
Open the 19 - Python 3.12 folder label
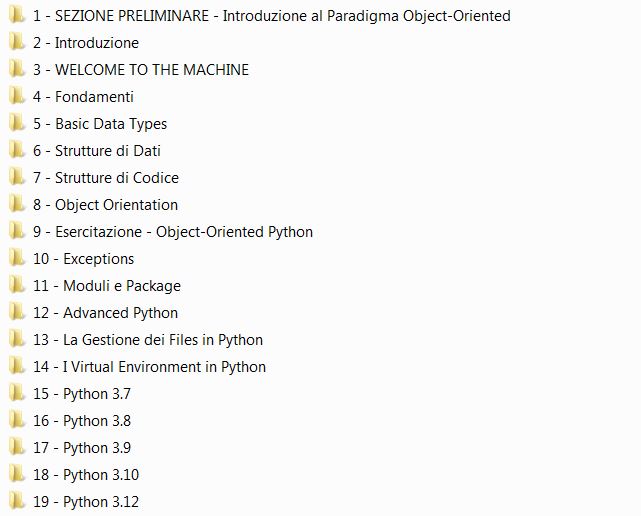[x=85, y=502]
